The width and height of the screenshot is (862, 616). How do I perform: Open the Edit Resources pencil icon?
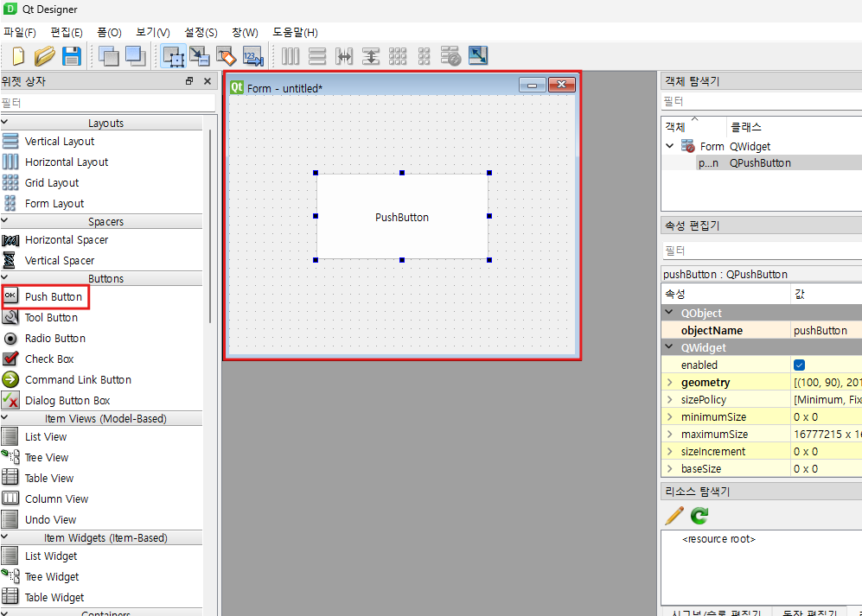click(x=674, y=516)
